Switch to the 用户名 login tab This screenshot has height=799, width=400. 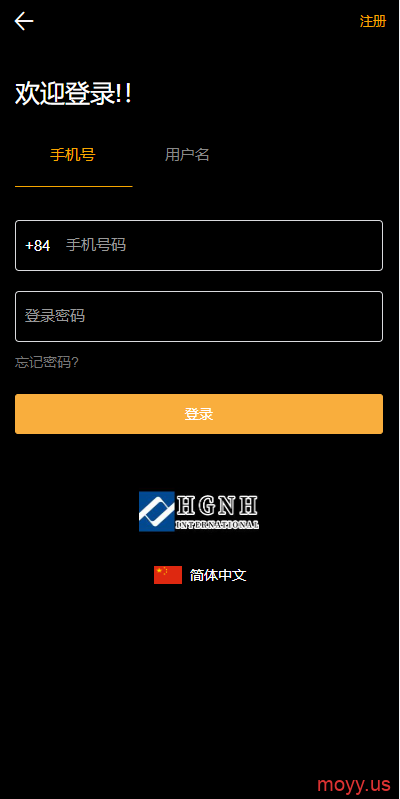click(187, 154)
